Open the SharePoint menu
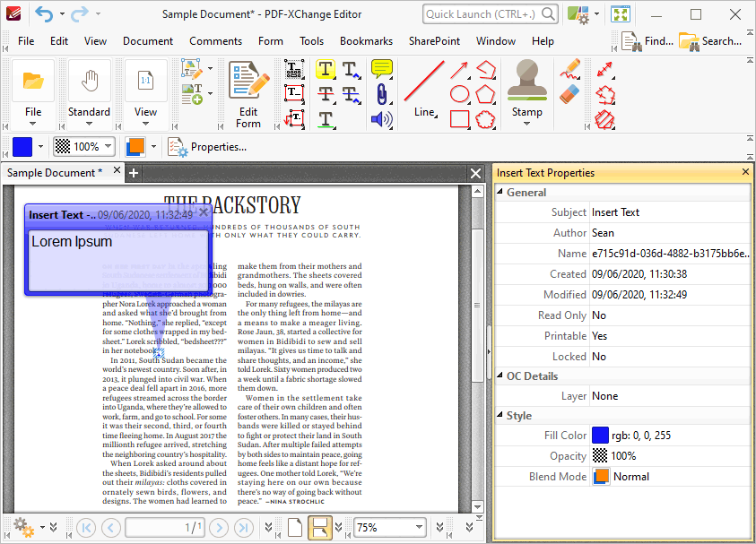 point(434,41)
